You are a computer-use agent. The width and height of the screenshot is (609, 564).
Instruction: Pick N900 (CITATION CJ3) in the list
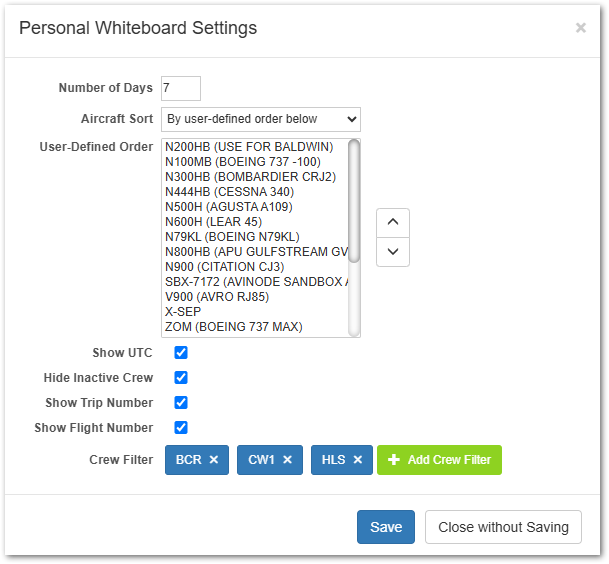[224, 267]
